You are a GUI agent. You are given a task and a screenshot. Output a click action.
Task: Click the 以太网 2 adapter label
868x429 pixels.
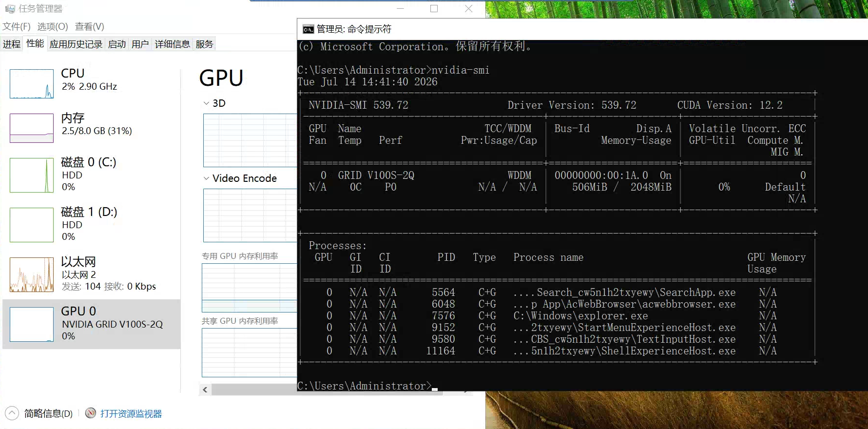79,274
